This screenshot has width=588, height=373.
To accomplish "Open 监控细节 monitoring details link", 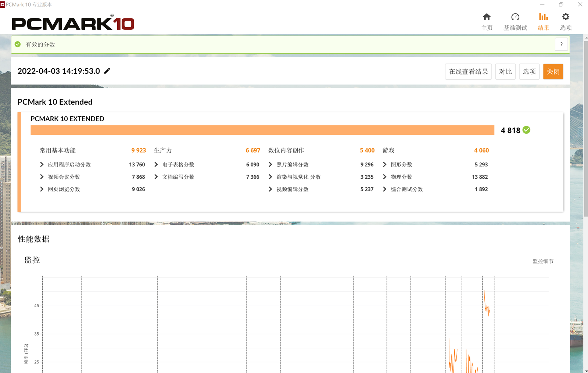I will click(x=543, y=261).
